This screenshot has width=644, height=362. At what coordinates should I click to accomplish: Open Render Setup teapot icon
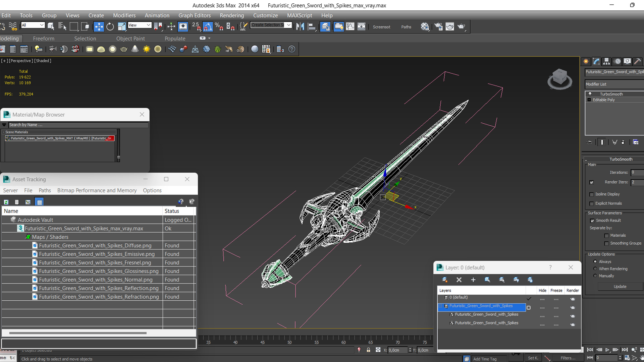[x=438, y=26]
